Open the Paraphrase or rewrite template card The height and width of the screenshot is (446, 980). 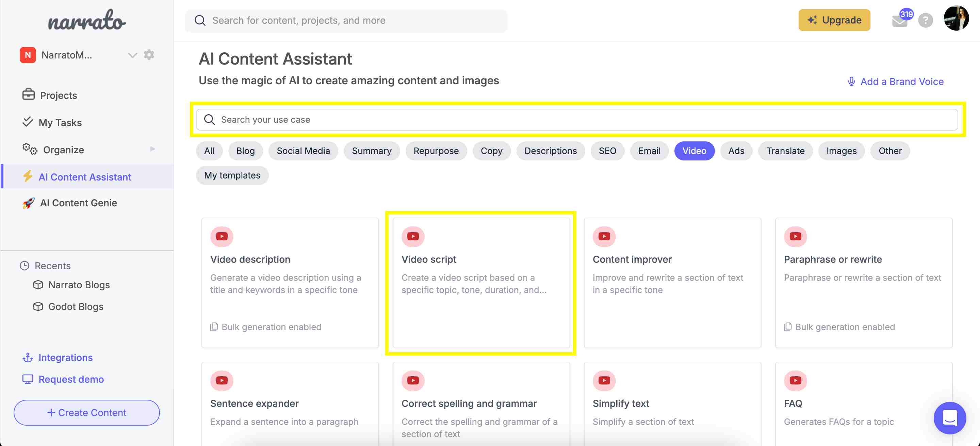point(864,282)
